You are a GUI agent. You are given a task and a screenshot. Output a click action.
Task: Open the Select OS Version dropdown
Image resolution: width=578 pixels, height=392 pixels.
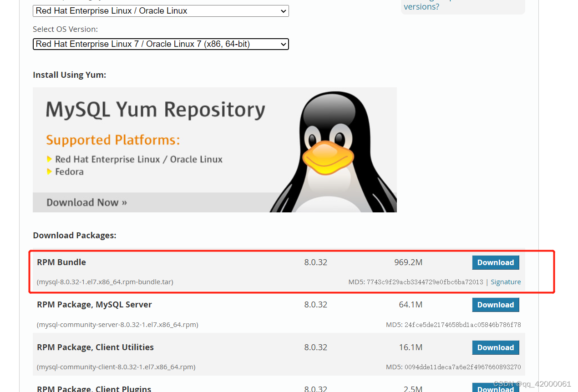tap(161, 44)
